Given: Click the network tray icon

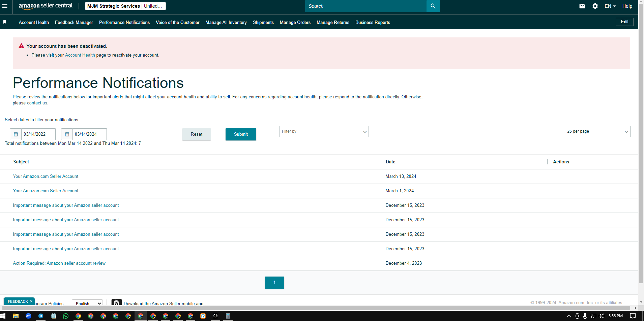Looking at the screenshot, I should (593, 316).
